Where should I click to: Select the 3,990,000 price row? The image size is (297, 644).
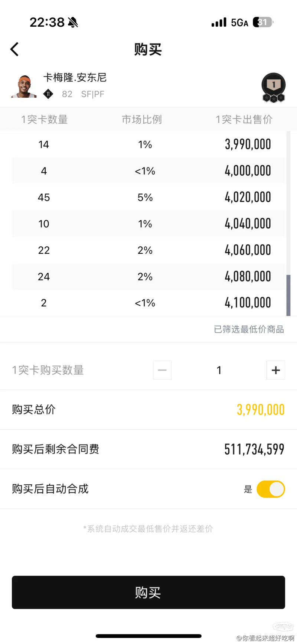coord(148,144)
